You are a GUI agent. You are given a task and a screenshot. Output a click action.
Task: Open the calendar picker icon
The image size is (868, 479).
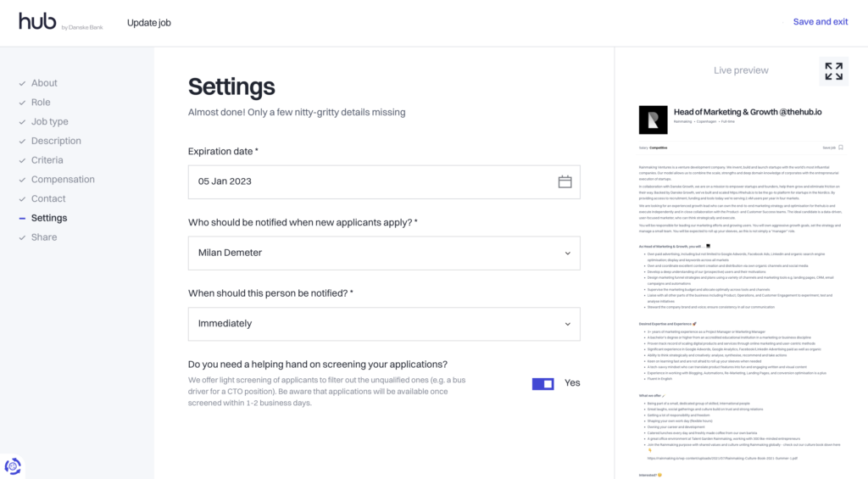[x=565, y=181]
